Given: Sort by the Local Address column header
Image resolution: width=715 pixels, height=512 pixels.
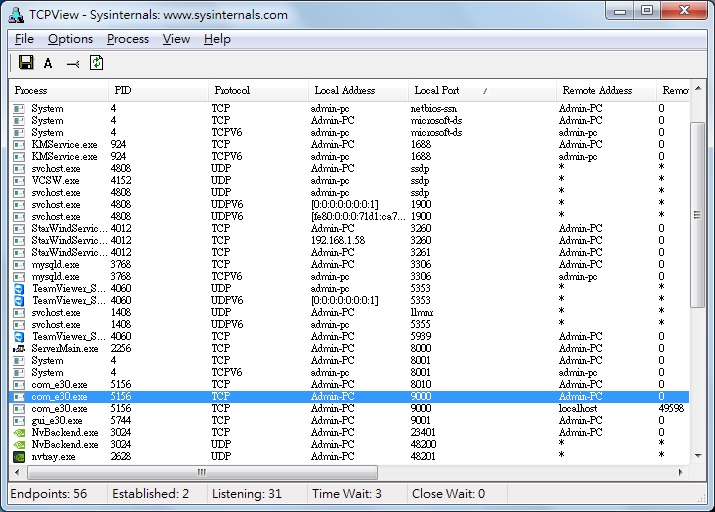Looking at the screenshot, I should click(x=358, y=90).
